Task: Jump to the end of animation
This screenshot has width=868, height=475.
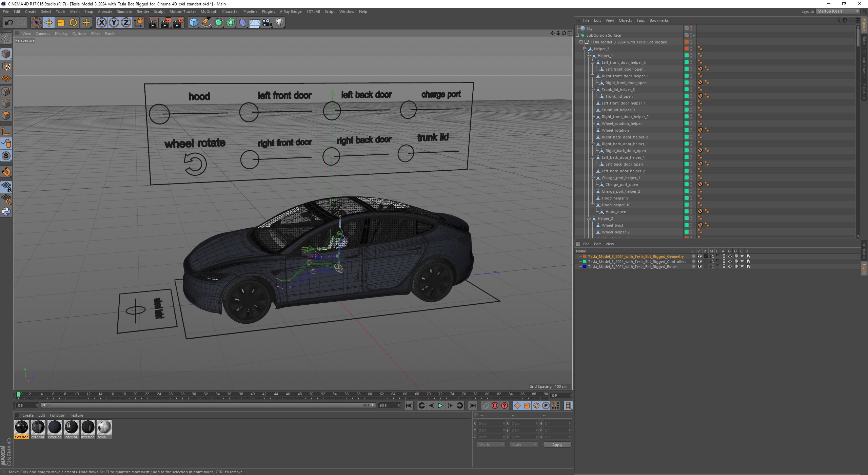Action: pyautogui.click(x=472, y=405)
